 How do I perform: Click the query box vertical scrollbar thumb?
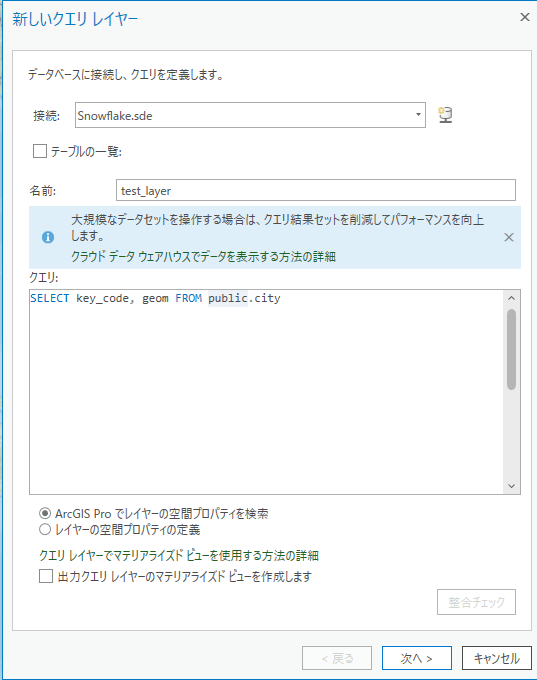[511, 350]
